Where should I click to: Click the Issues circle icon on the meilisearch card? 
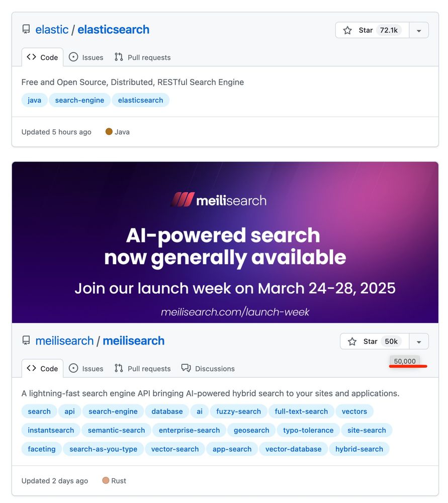point(73,368)
